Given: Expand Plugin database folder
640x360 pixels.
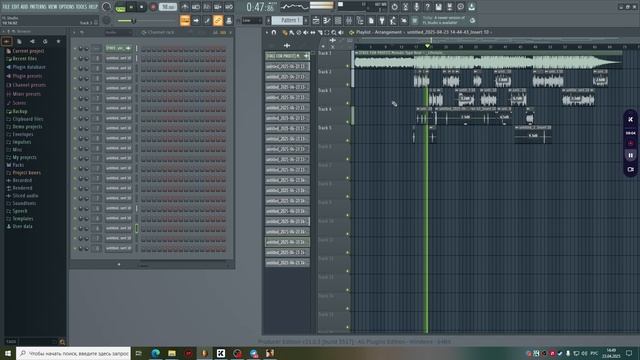Looking at the screenshot, I should click(x=29, y=67).
